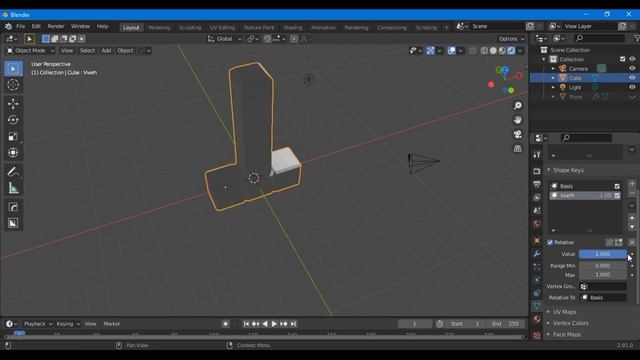Click the End frame field
640x360 pixels.
[505, 324]
